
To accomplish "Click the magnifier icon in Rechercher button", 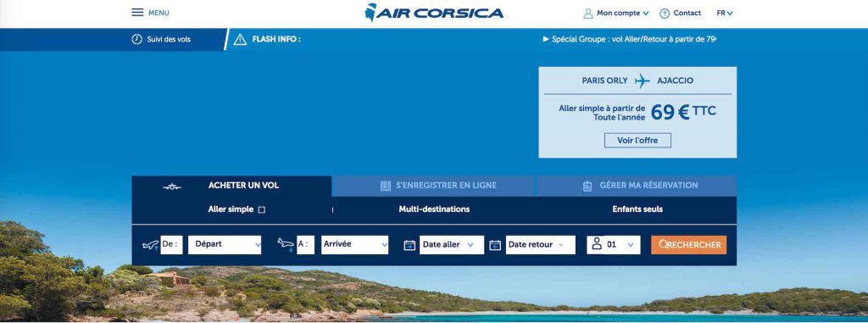I will click(663, 244).
